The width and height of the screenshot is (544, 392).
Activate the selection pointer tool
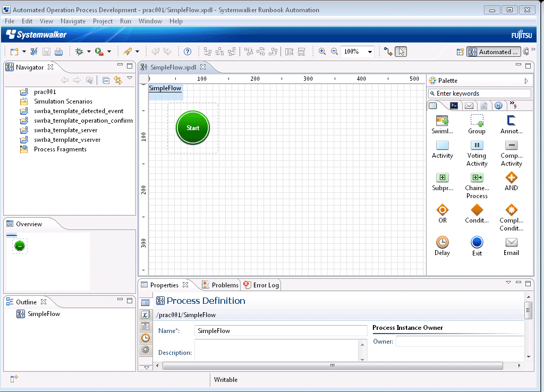tap(401, 52)
